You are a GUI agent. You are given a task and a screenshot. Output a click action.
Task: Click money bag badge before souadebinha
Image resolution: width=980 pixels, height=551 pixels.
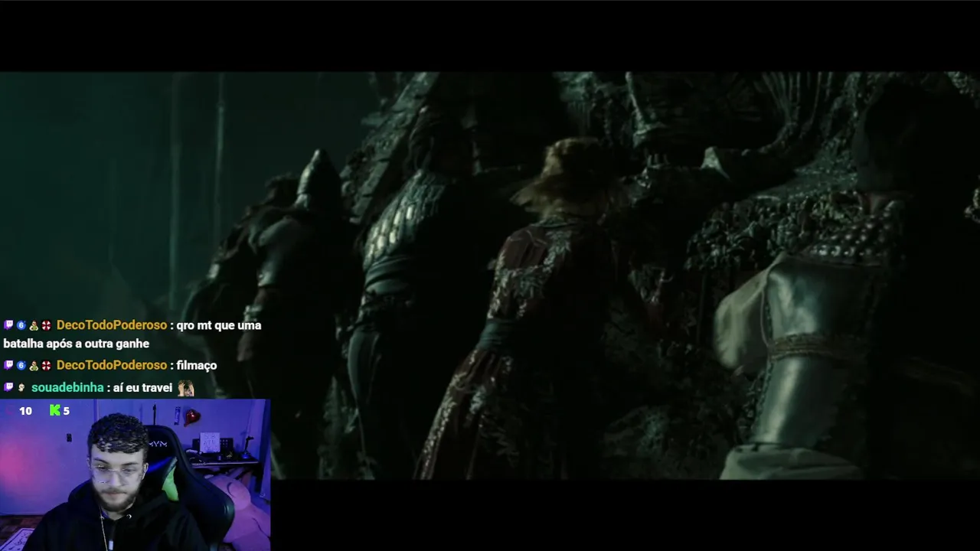coord(21,387)
